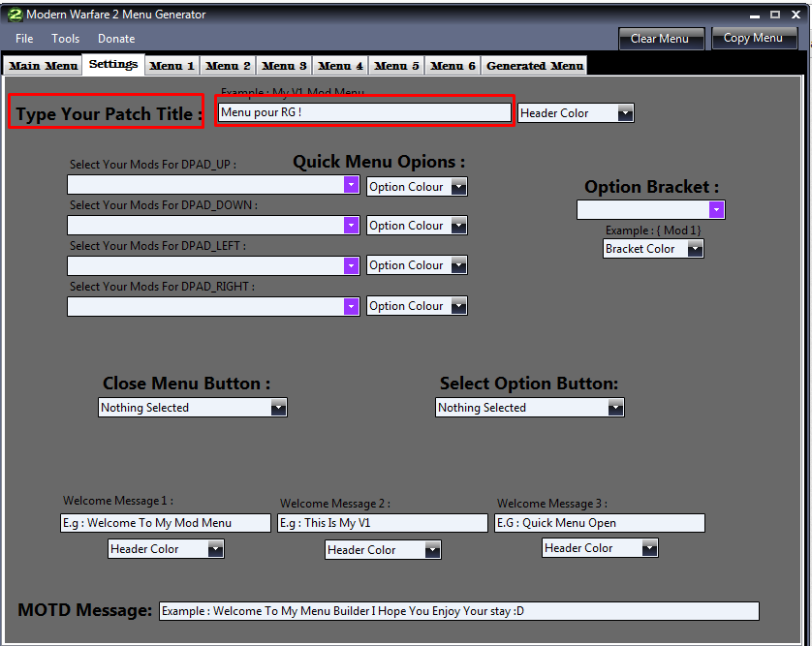Open the Close Menu Button dropdown

pyautogui.click(x=193, y=408)
